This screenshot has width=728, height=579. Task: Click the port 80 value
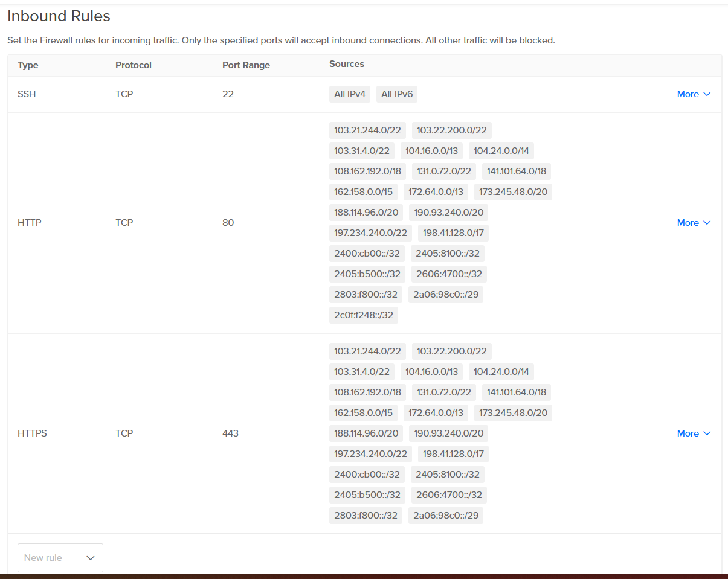[x=228, y=223]
